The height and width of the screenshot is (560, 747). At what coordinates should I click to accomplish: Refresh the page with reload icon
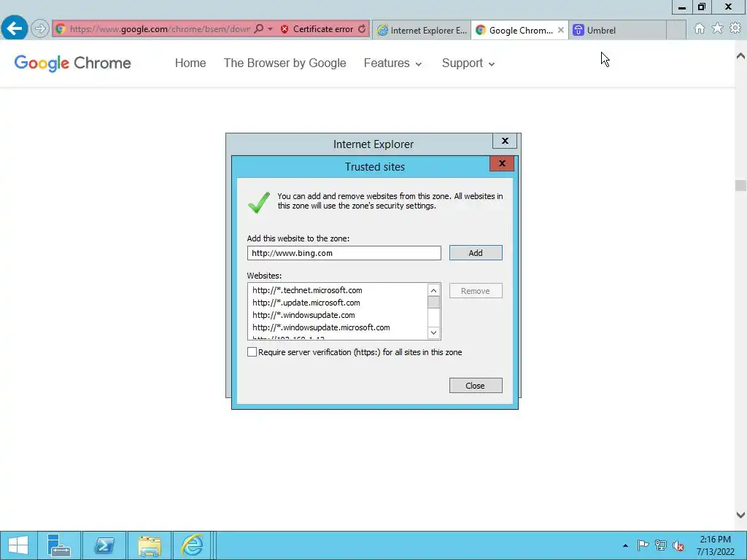click(362, 29)
